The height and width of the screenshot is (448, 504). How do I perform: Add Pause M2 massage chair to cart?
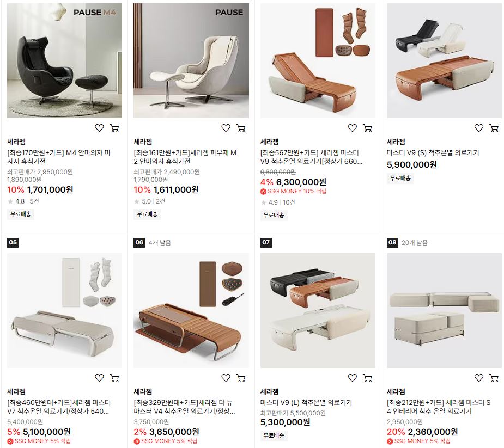pyautogui.click(x=241, y=128)
